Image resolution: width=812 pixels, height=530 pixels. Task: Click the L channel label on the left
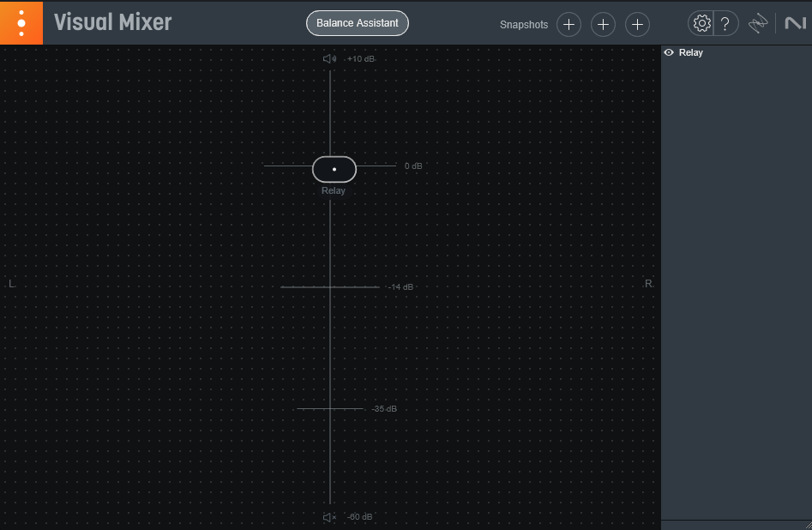click(x=11, y=283)
